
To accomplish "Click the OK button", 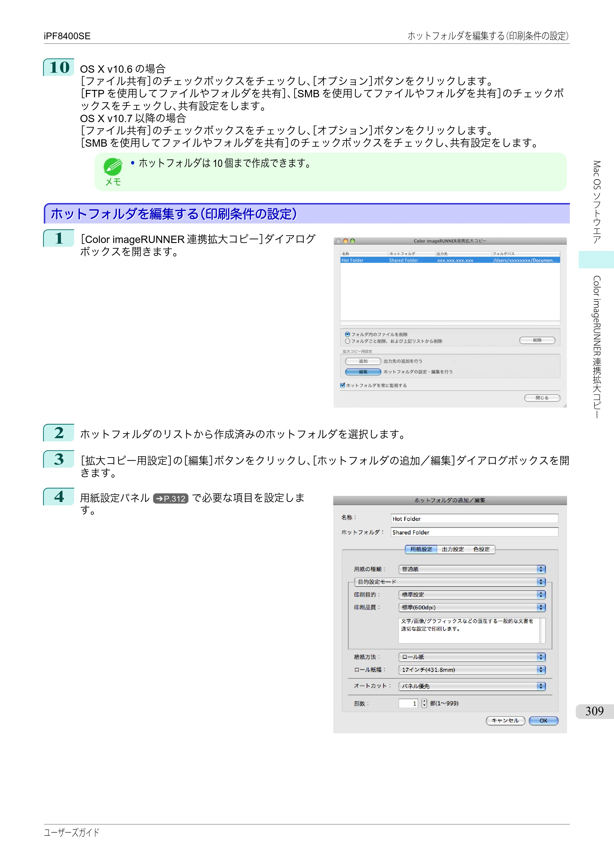I will click(x=543, y=720).
